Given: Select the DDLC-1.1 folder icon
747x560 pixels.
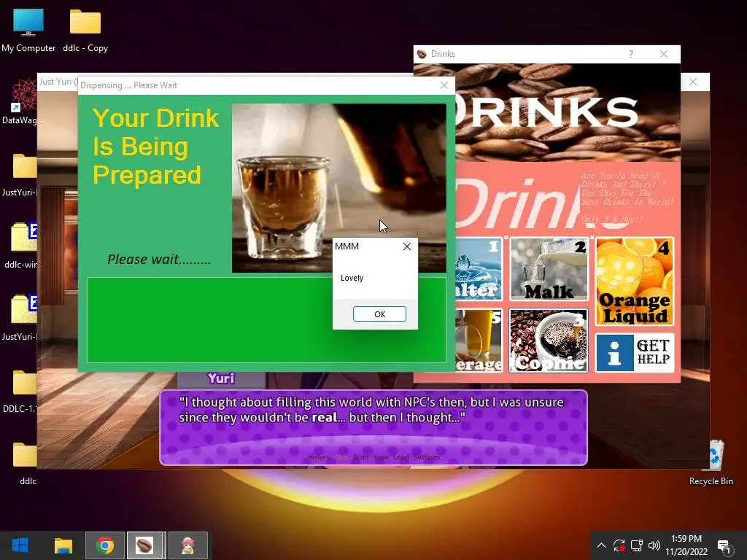Looking at the screenshot, I should [20, 391].
